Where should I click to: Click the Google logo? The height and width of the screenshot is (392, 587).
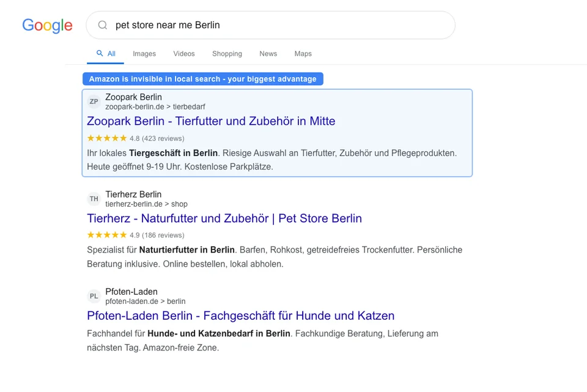click(x=47, y=26)
